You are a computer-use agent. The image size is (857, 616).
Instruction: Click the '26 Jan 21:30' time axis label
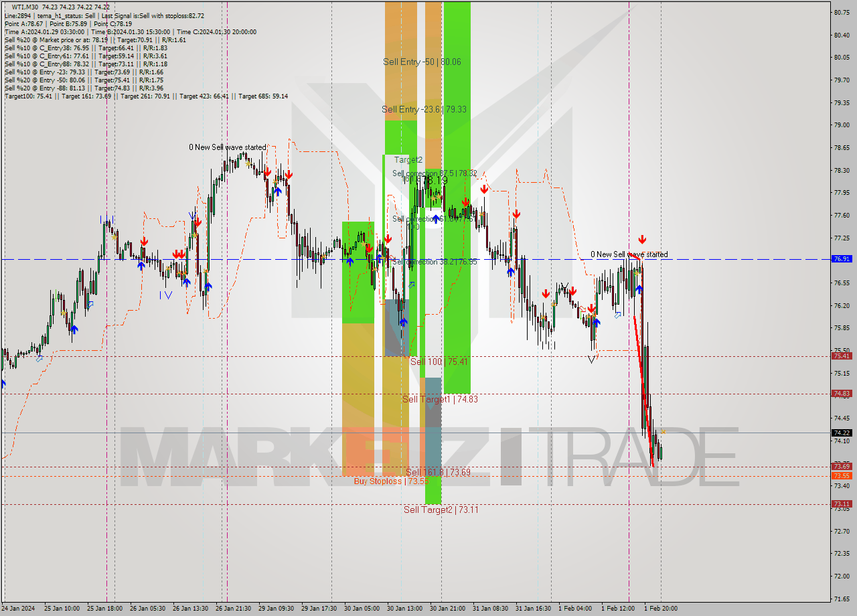click(233, 609)
